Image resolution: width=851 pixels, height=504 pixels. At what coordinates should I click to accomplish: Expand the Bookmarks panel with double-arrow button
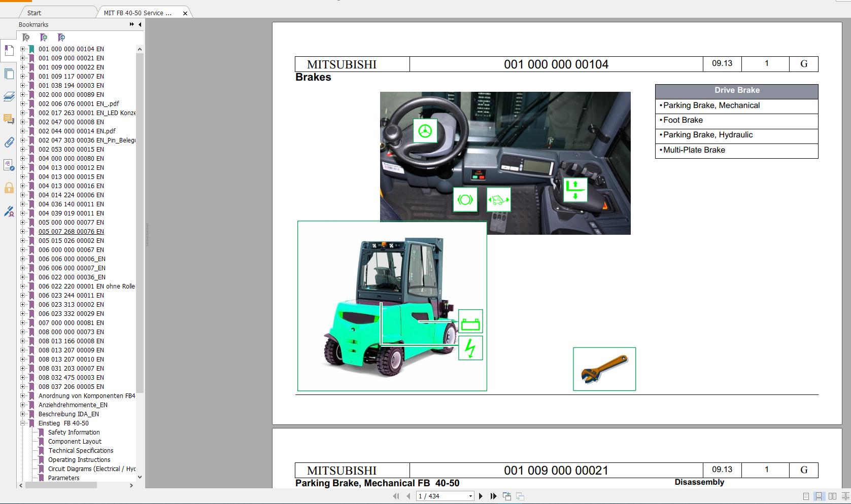tap(132, 24)
